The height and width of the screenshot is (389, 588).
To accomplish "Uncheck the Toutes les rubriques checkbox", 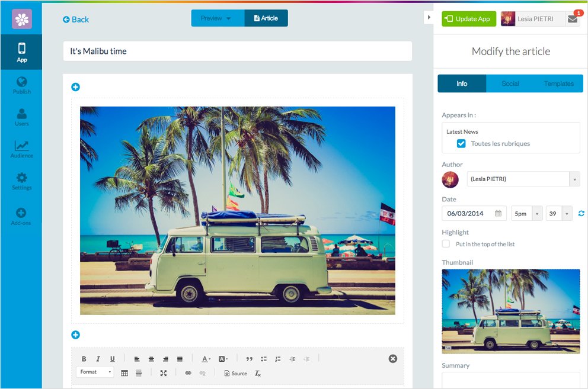I will [x=461, y=143].
